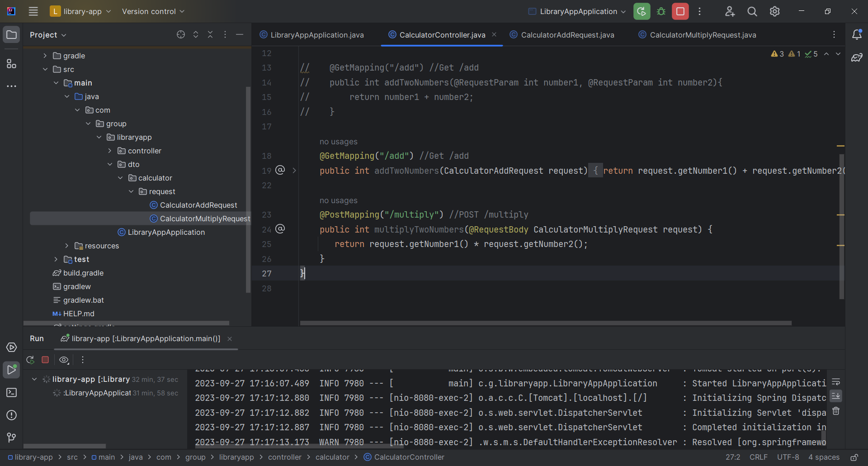Open more run actions in top toolbar

(x=699, y=11)
